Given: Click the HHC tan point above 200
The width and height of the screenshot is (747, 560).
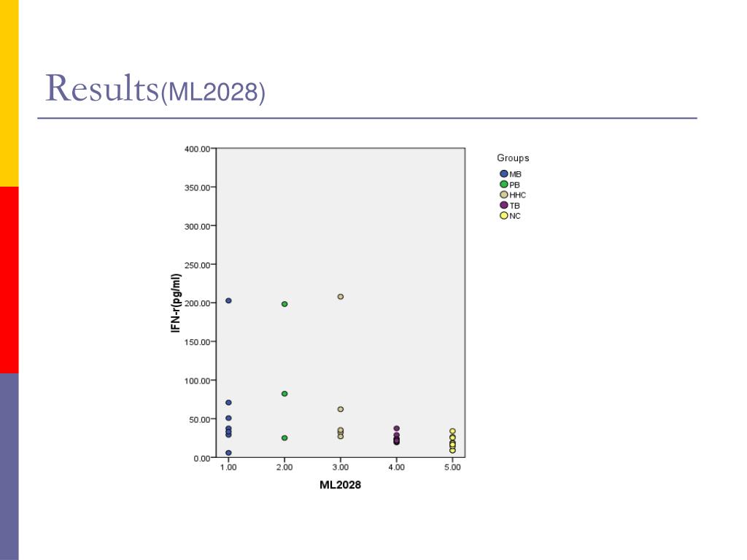Looking at the screenshot, I should tap(341, 297).
